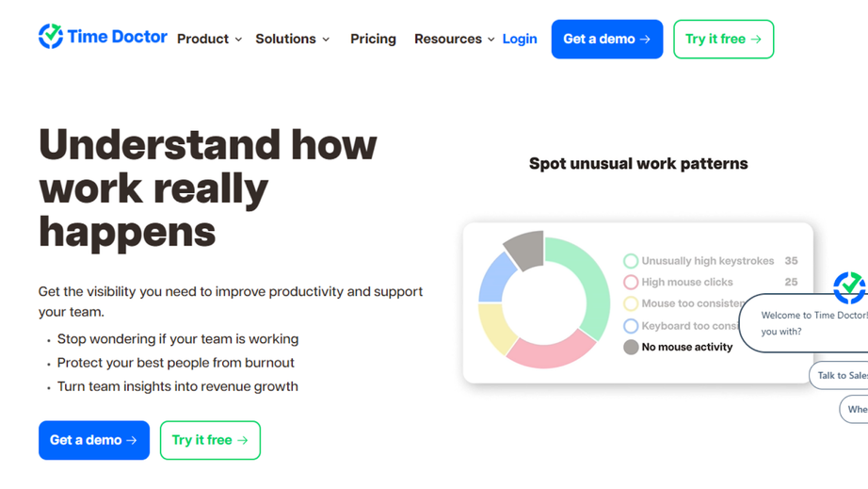Image resolution: width=868 pixels, height=489 pixels.
Task: Click the Keyboard too consistent blue circle
Action: click(x=631, y=326)
